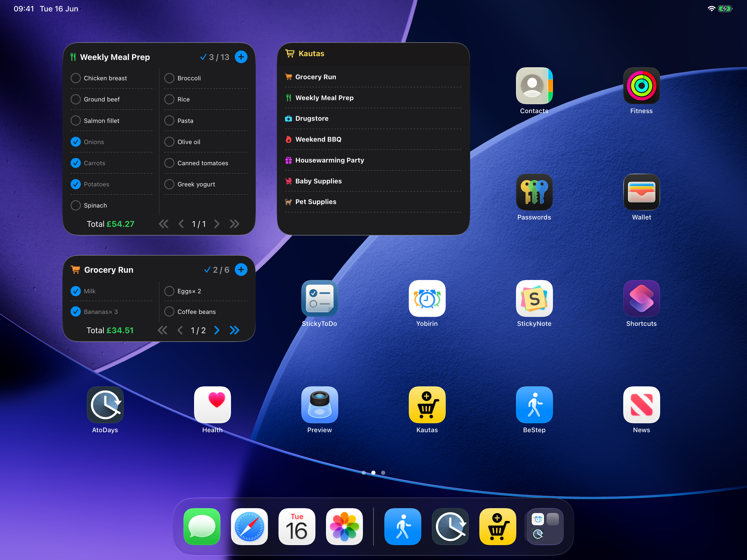Check off Chicken breast item
This screenshot has height=560, width=747.
(76, 78)
